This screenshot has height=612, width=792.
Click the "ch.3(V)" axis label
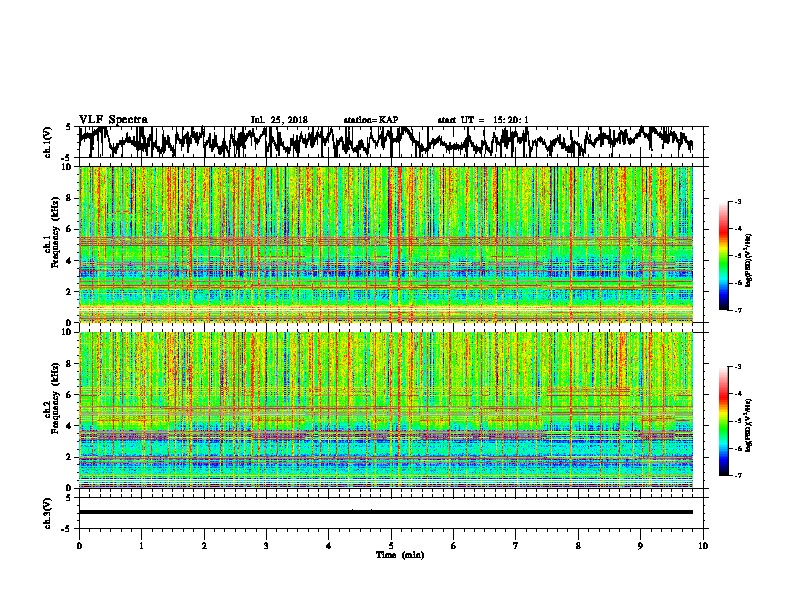tap(48, 513)
